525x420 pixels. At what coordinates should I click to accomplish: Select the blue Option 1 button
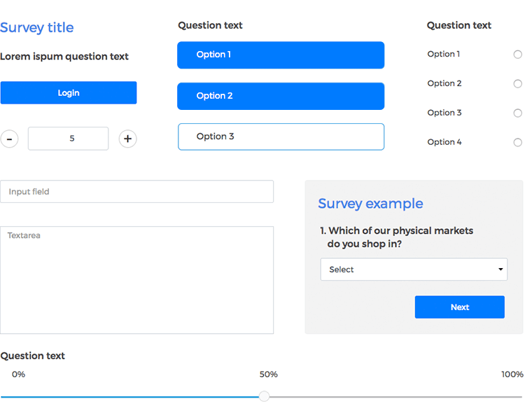[281, 55]
